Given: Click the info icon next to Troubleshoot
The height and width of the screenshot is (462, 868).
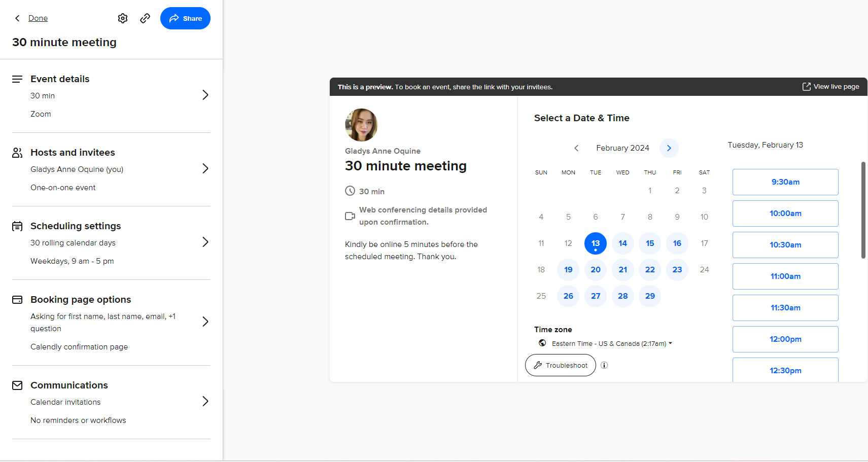Looking at the screenshot, I should (604, 365).
